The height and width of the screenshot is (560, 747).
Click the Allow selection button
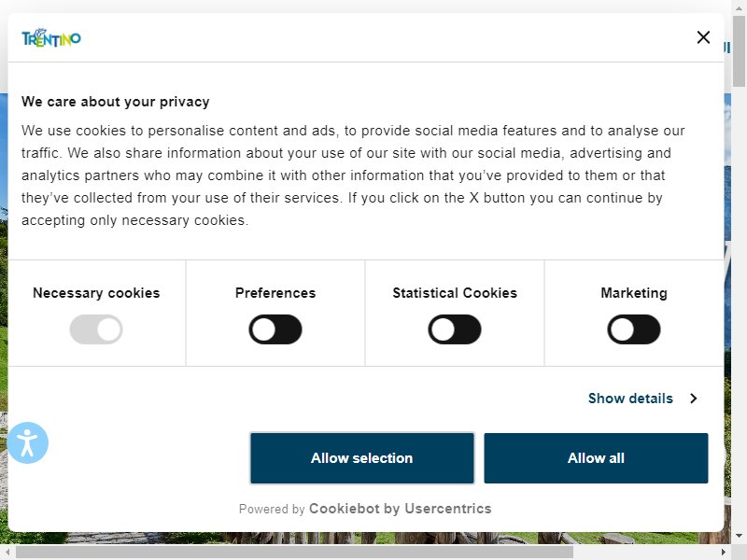pyautogui.click(x=362, y=458)
